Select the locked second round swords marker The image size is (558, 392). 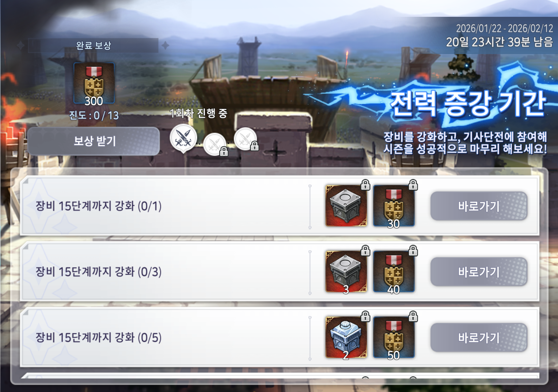(x=215, y=145)
